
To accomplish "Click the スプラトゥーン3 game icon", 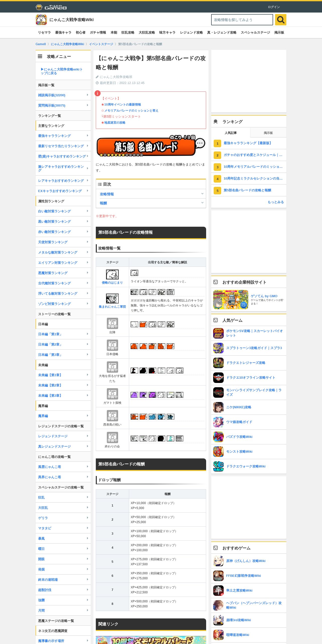I will 218,348.
